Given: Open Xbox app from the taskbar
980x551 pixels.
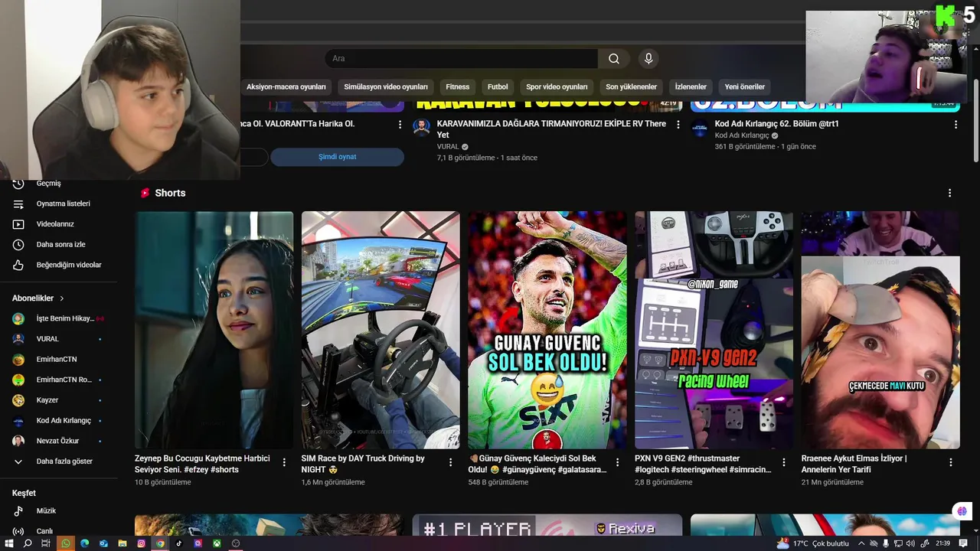Looking at the screenshot, I should pyautogui.click(x=217, y=543).
